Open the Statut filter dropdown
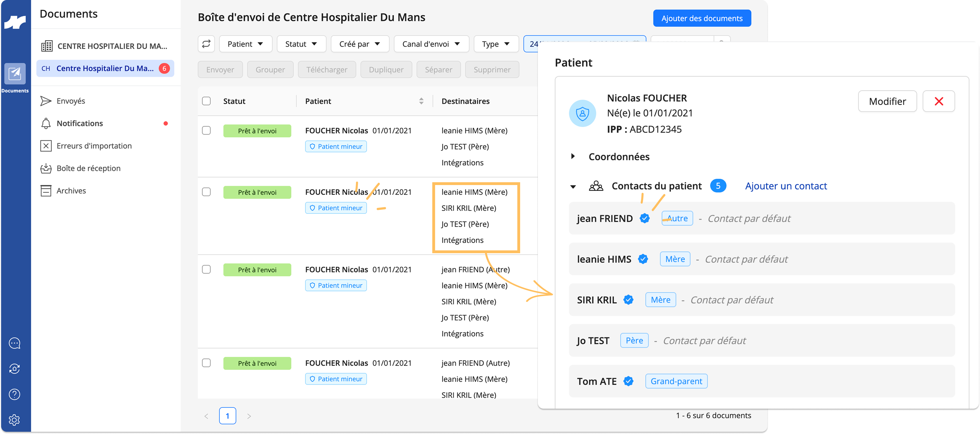This screenshot has height=434, width=980. (301, 44)
